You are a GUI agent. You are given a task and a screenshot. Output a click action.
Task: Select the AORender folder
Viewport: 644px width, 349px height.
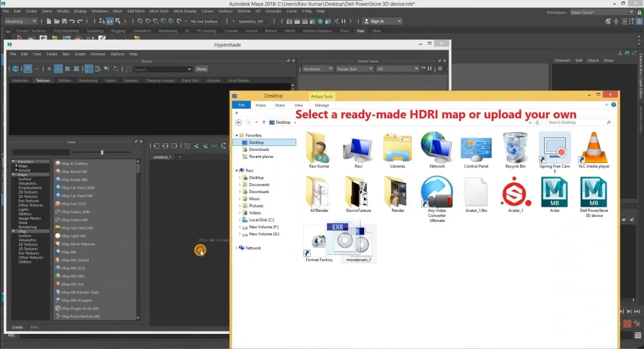pyautogui.click(x=319, y=194)
